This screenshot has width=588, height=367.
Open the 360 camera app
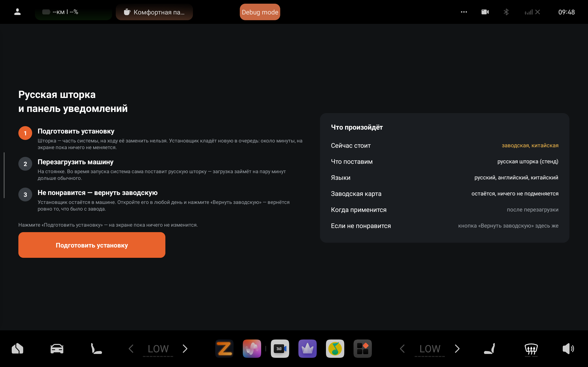point(280,349)
